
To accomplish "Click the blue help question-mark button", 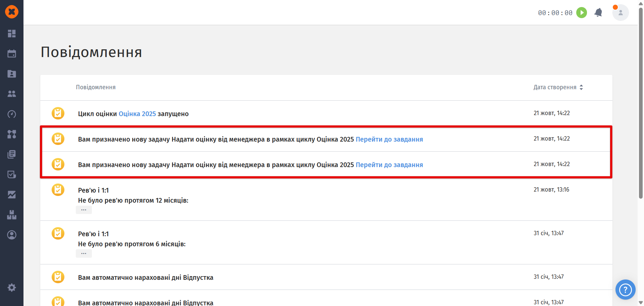I will point(625,290).
